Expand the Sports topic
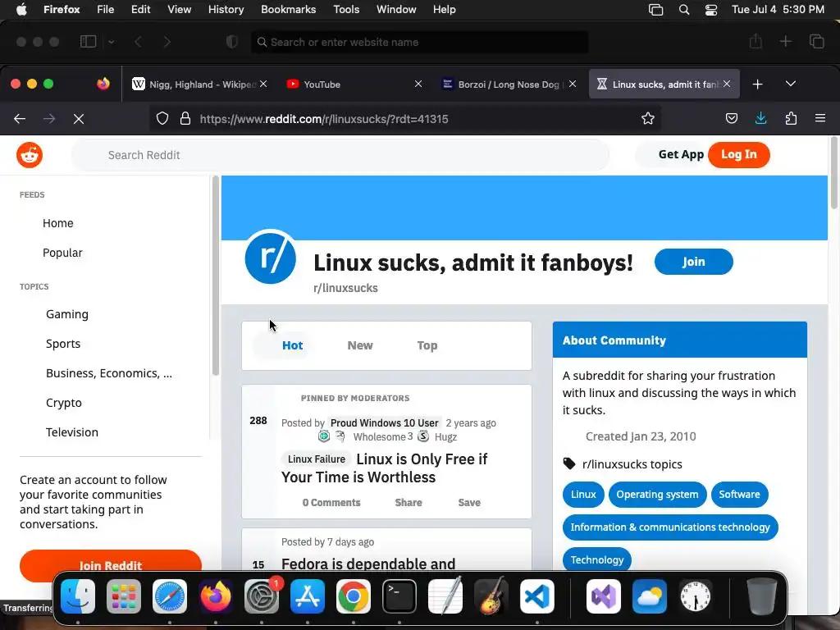This screenshot has height=630, width=840. pos(63,344)
